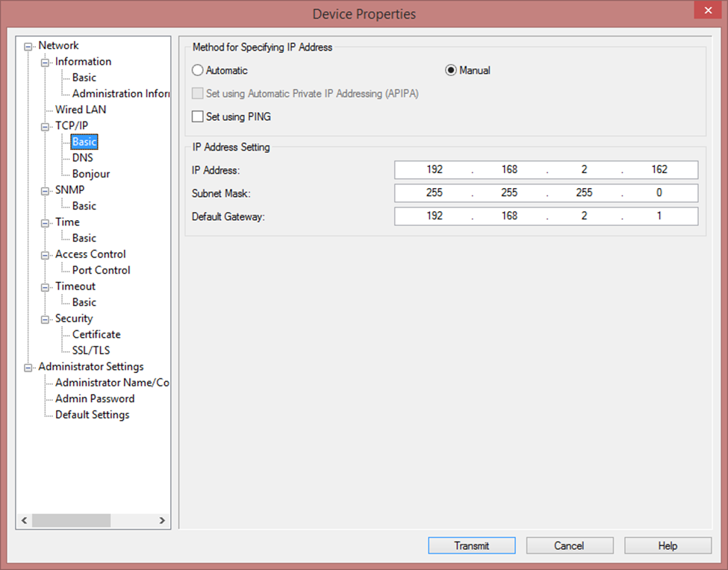Click the "Default Gateway:" label

[228, 216]
